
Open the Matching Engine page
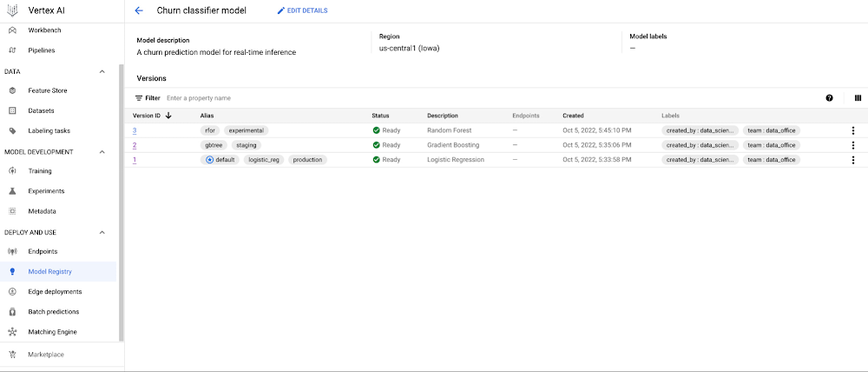pyautogui.click(x=53, y=332)
